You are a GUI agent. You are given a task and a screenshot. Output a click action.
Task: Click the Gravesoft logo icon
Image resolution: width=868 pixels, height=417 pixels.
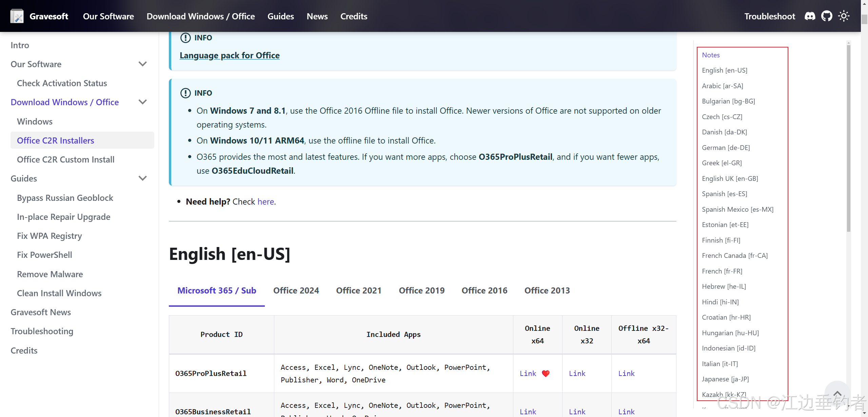tap(17, 16)
